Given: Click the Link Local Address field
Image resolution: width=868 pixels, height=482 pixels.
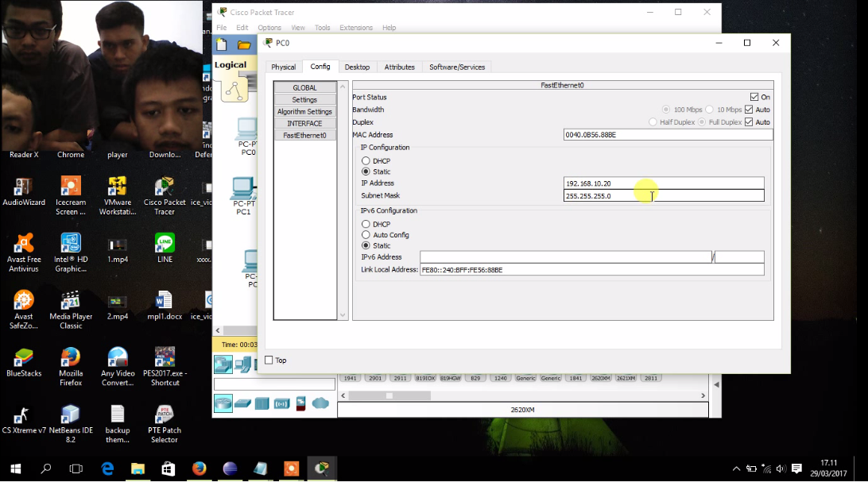Looking at the screenshot, I should 591,270.
